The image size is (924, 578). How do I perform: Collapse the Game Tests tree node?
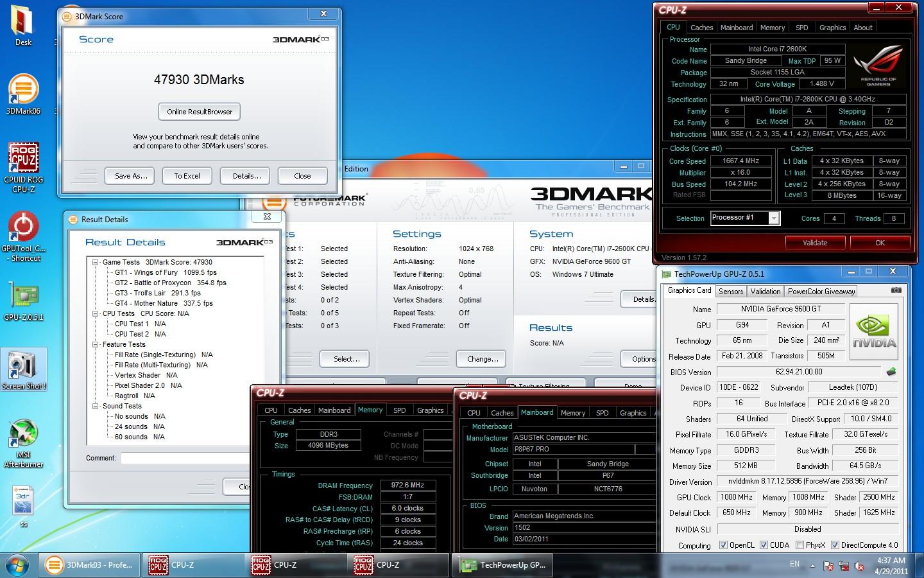click(95, 262)
